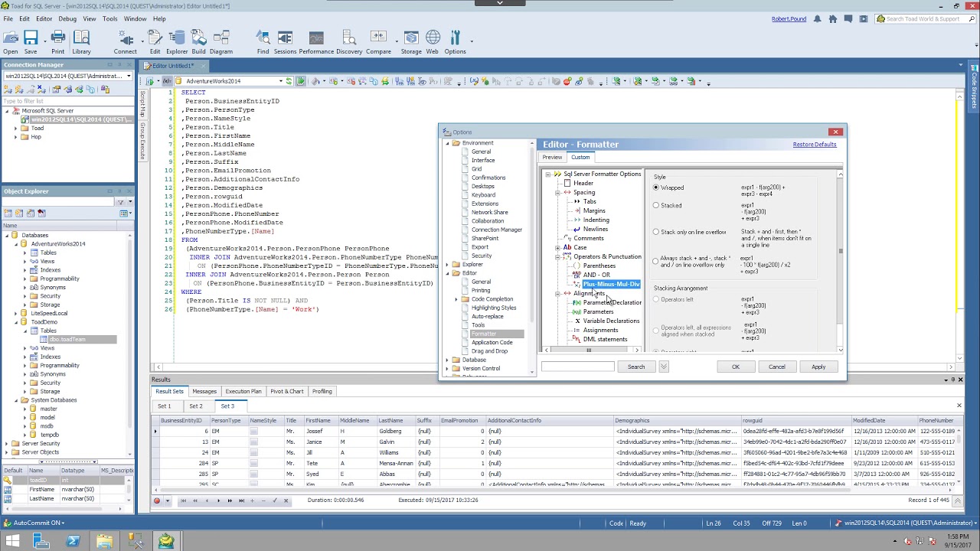Collapse the Spacing node in formatter tree

[557, 192]
